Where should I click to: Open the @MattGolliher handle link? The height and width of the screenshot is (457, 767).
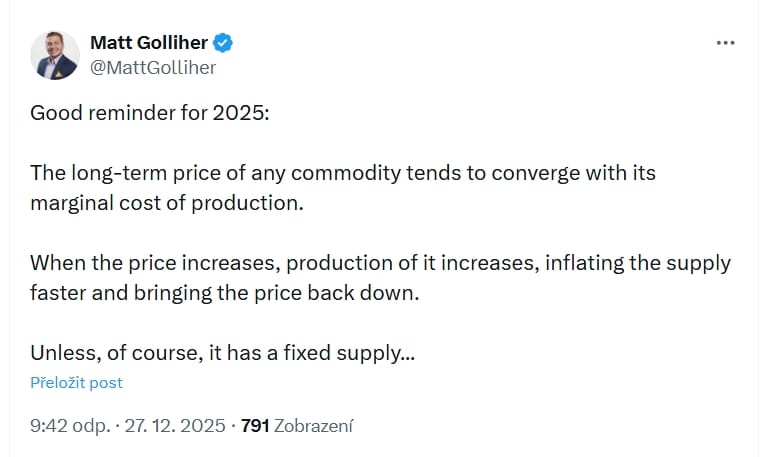click(x=153, y=67)
